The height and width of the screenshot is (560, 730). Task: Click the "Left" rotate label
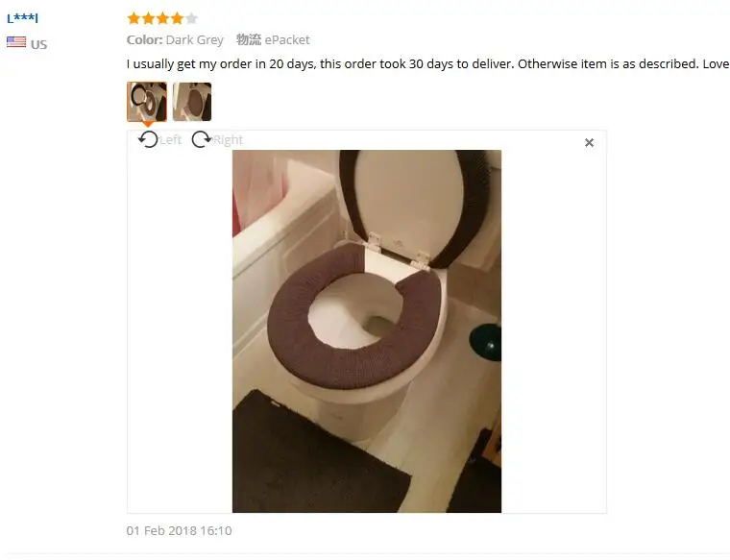pos(170,139)
